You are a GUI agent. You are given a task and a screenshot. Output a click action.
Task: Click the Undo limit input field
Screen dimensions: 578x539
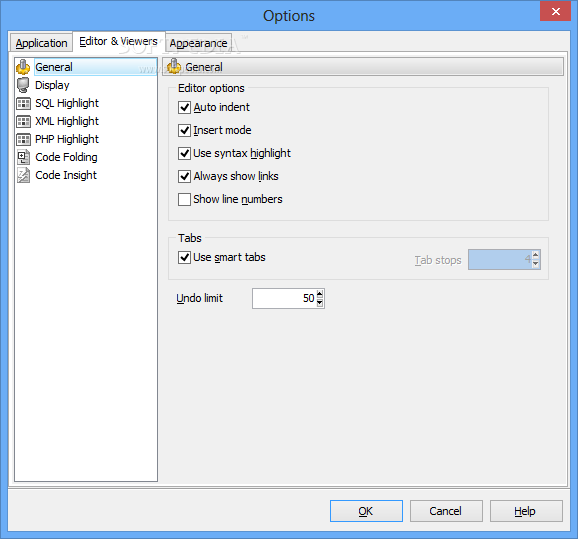click(x=284, y=298)
